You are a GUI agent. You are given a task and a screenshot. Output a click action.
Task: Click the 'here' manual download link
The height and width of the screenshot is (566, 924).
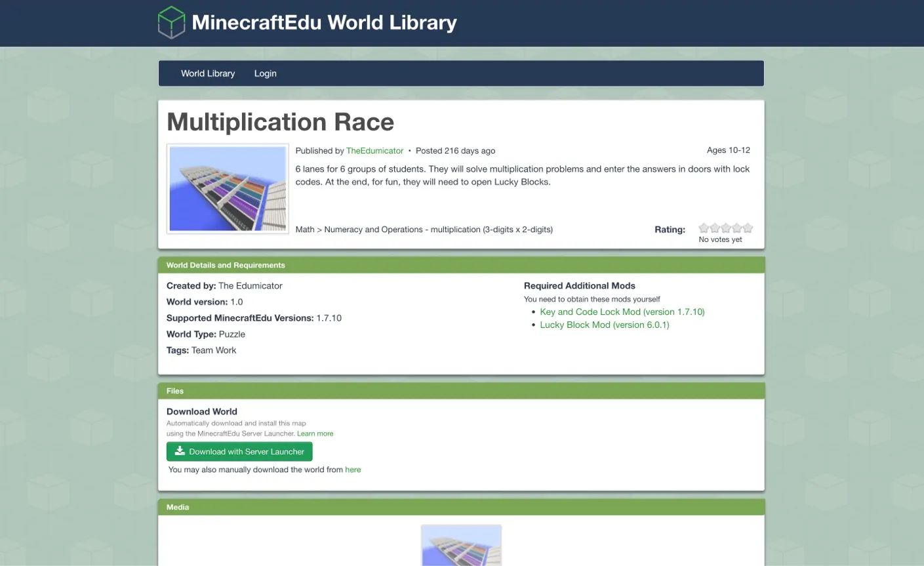(x=353, y=470)
